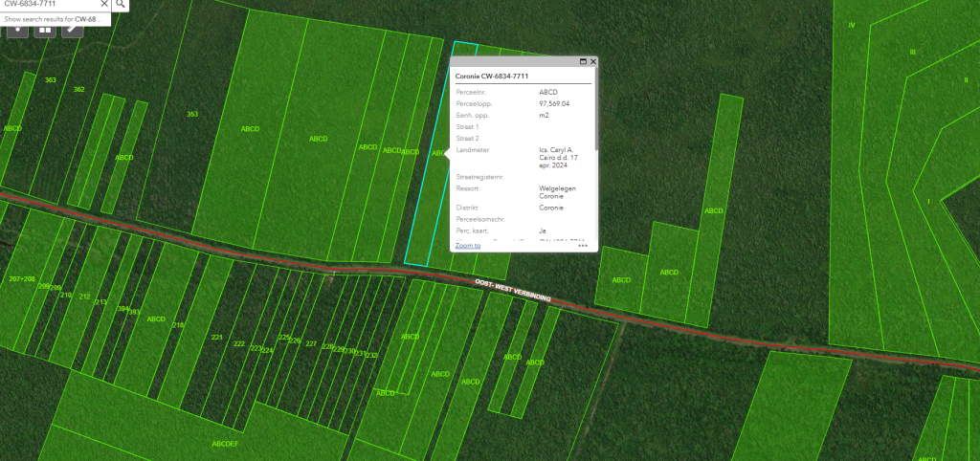Viewport: 980px width, 461px height.
Task: Open the basemap gallery tool
Action: coord(45,29)
